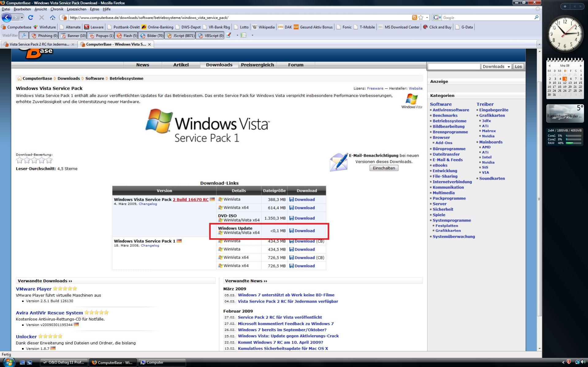This screenshot has height=367, width=588.
Task: Click the Downloads site navigation tab
Action: pos(219,65)
